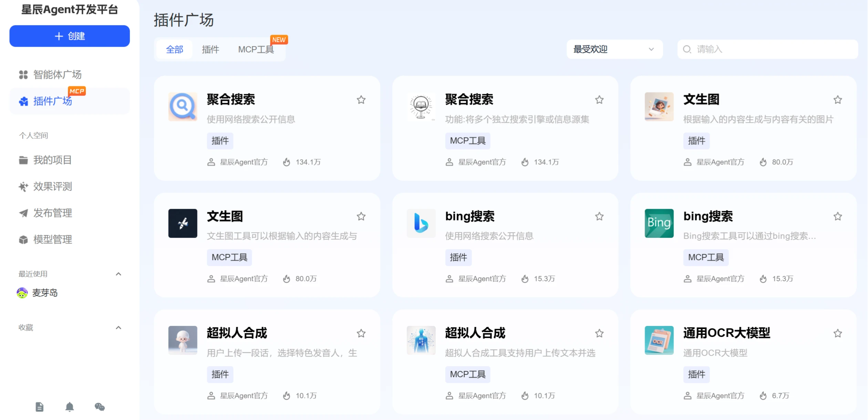Go to 发布管理 in the sidebar

pyautogui.click(x=52, y=213)
